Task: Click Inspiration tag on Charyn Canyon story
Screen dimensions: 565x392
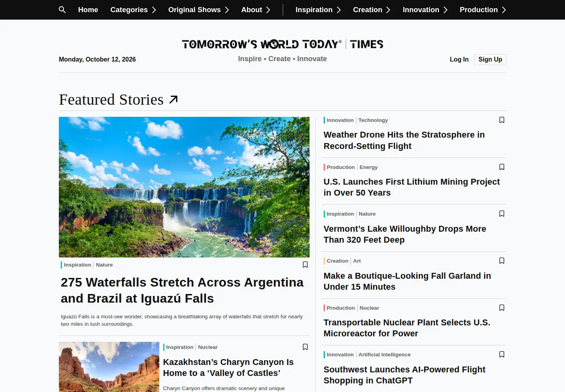Action: coord(180,347)
